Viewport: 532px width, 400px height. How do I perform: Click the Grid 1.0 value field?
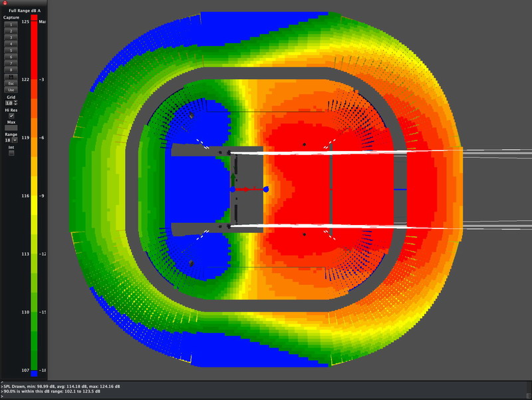(9, 103)
